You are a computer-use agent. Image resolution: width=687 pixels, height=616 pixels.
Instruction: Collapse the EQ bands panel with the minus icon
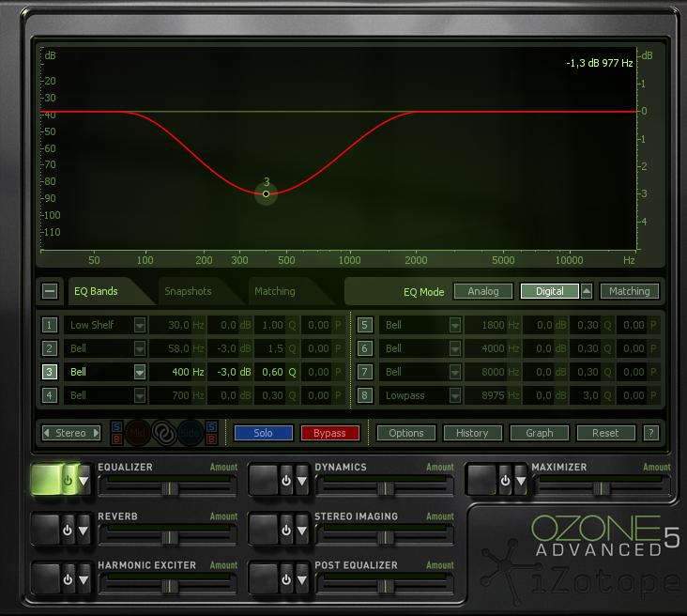[x=50, y=291]
